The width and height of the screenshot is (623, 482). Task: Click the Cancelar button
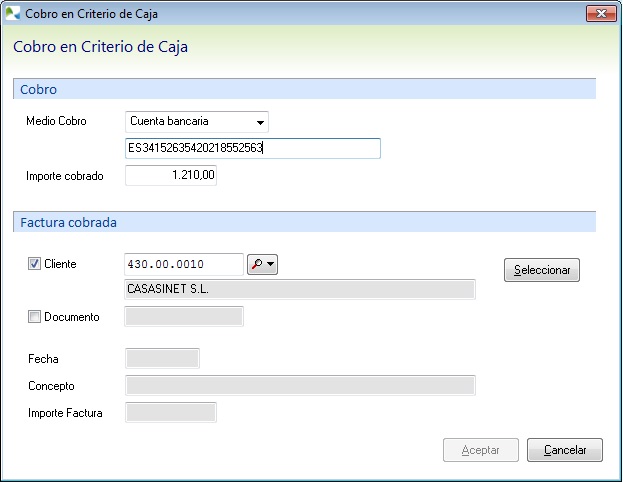pos(564,450)
